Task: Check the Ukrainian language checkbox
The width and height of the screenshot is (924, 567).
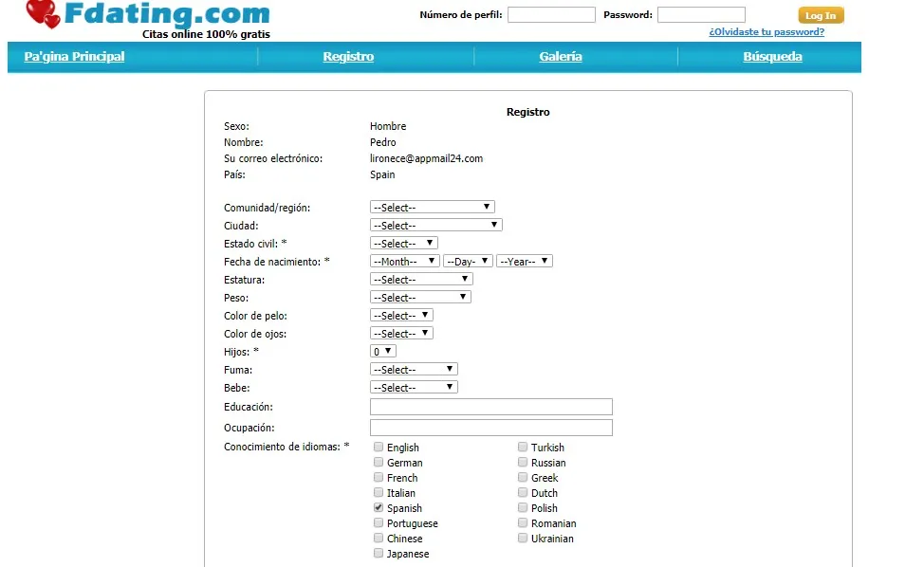Action: [523, 538]
